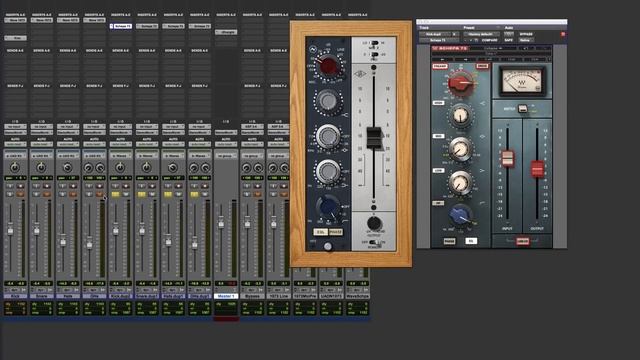Screen dimensions: 640x360
Task: Click the BYPASS button in plugin header
Action: click(526, 34)
